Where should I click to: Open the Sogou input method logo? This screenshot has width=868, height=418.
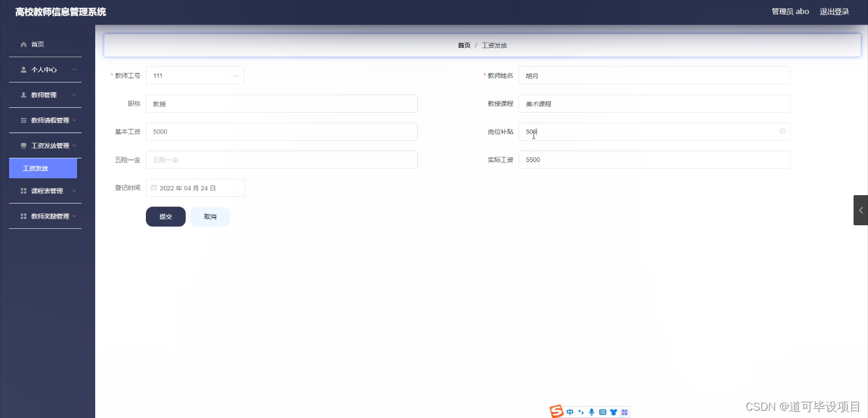[x=556, y=411]
